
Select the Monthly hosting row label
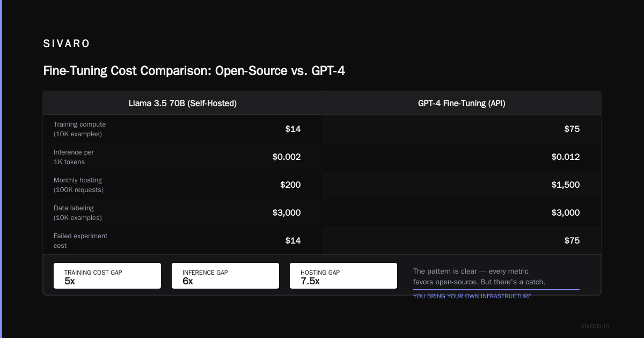click(78, 185)
